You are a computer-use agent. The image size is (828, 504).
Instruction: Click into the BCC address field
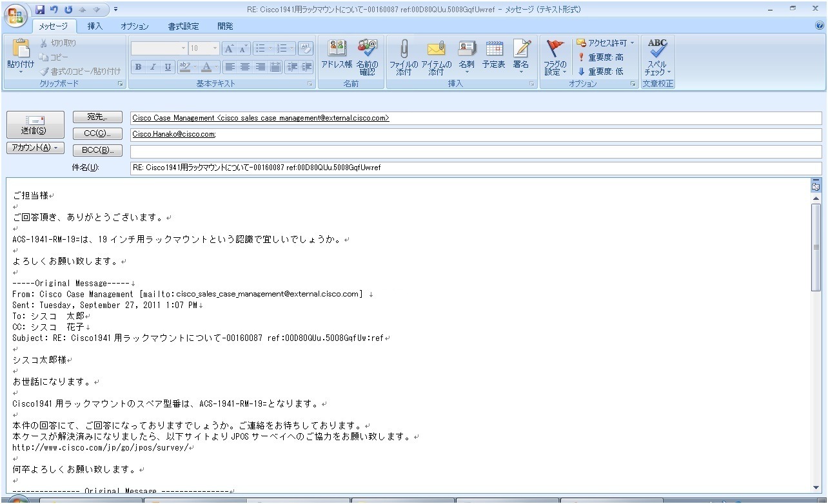[476, 151]
